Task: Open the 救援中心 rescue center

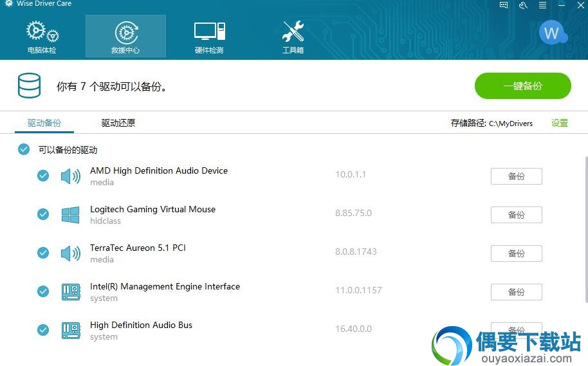Action: click(125, 37)
